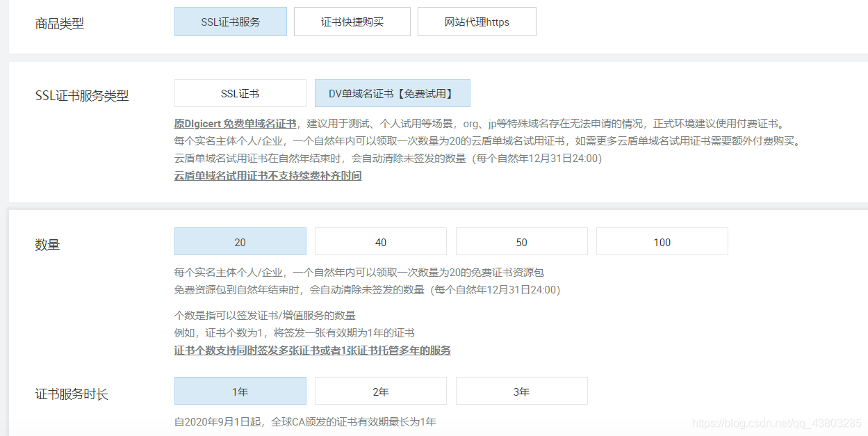Select 2年 service duration

click(x=381, y=391)
